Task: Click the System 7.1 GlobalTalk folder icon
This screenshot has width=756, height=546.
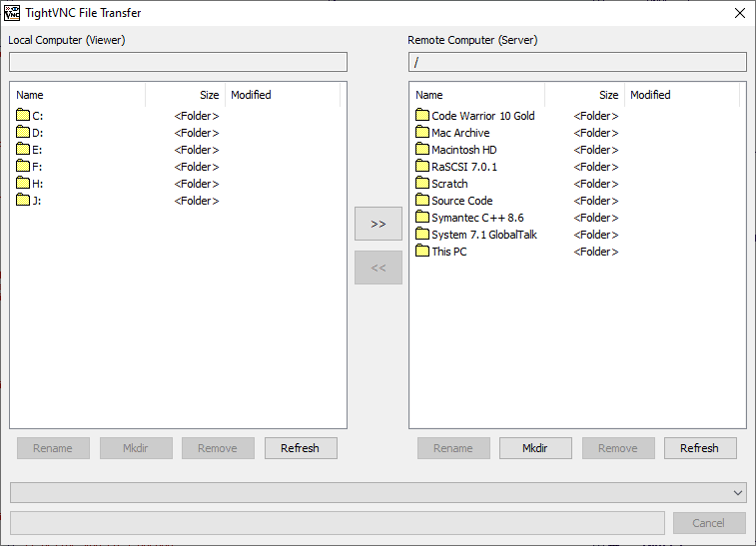Action: [x=422, y=234]
